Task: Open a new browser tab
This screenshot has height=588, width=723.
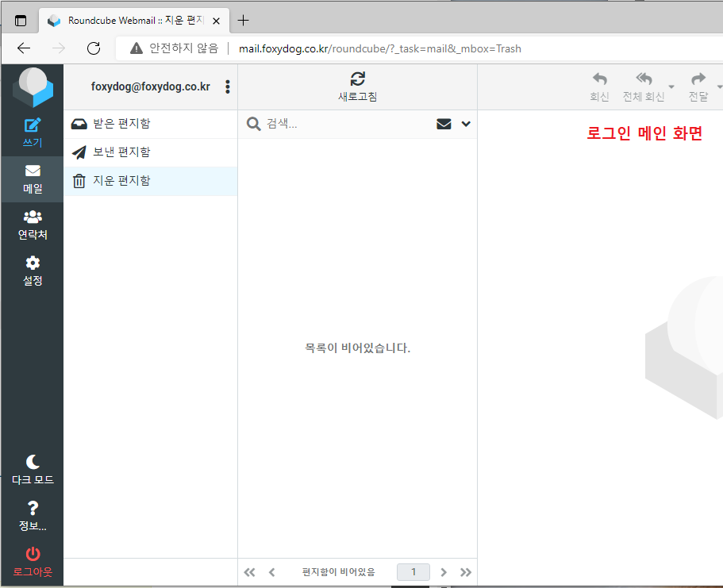Action: [x=243, y=21]
